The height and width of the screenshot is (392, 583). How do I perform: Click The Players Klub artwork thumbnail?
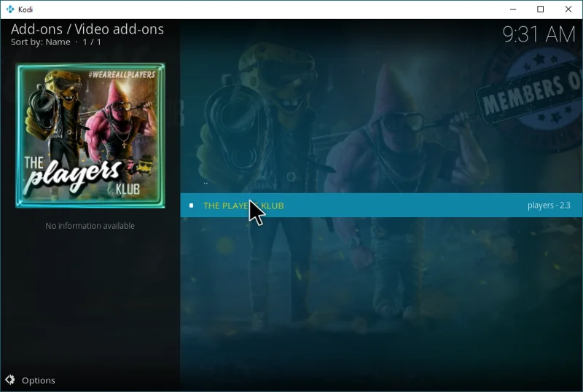pyautogui.click(x=90, y=136)
